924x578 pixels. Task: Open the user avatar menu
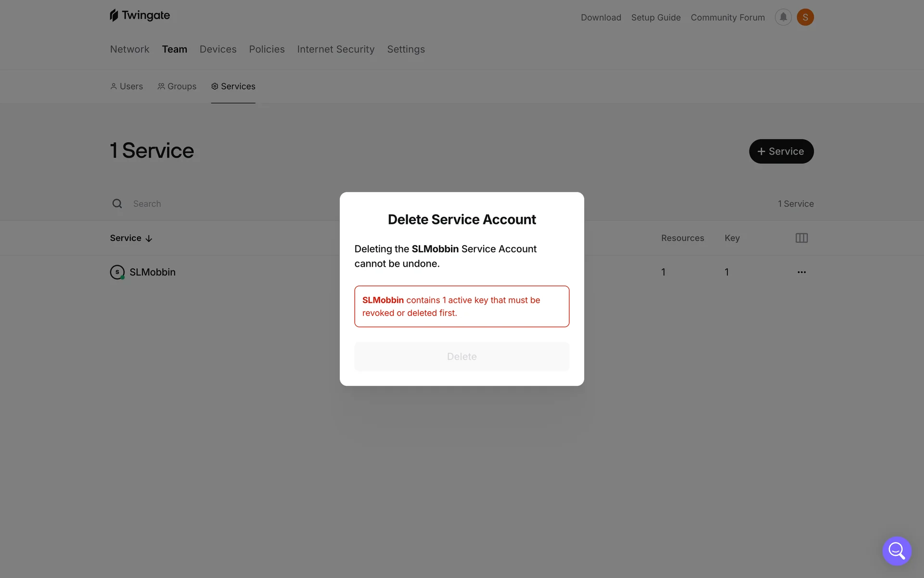click(805, 17)
